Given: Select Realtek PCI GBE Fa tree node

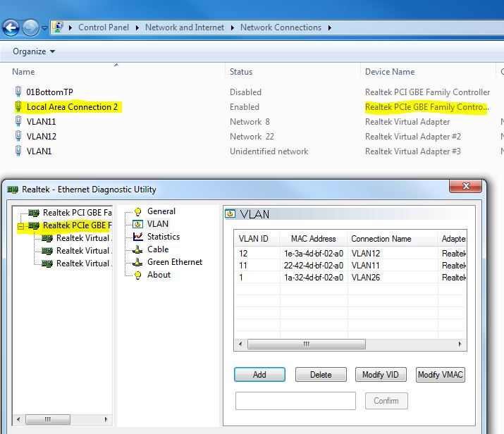Looking at the screenshot, I should click(x=77, y=213).
